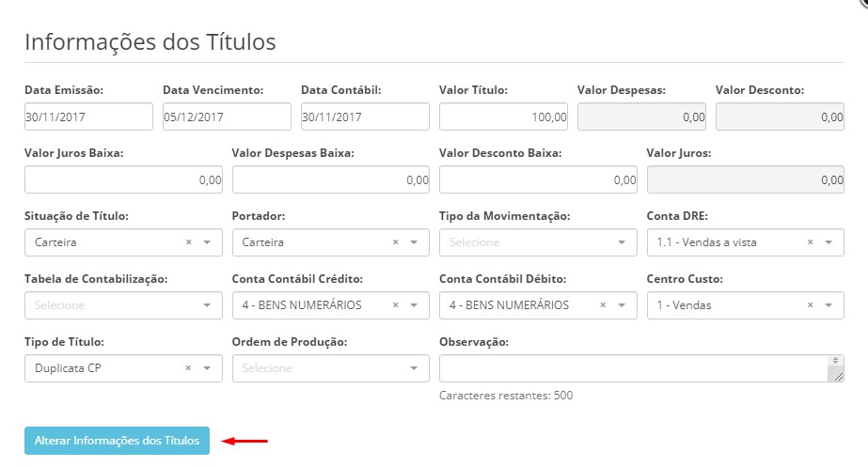This screenshot has height=467, width=868.
Task: Open the Centro Custo dropdown arrow
Action: pos(829,305)
